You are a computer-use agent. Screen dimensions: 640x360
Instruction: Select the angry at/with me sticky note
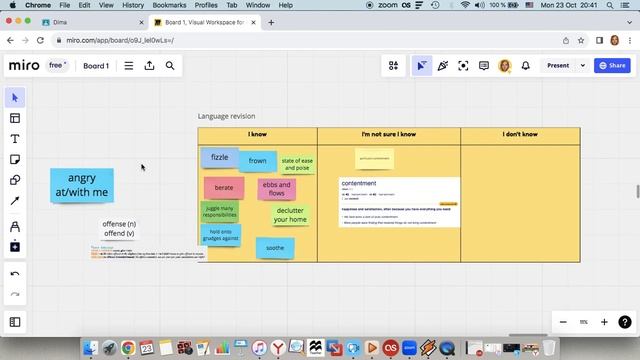[82, 185]
